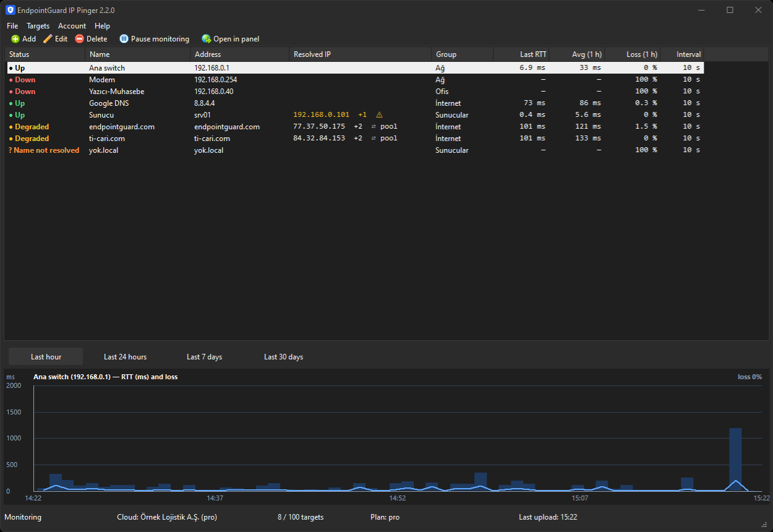Click the Edit toolbar button label
The image size is (773, 532).
tap(61, 39)
